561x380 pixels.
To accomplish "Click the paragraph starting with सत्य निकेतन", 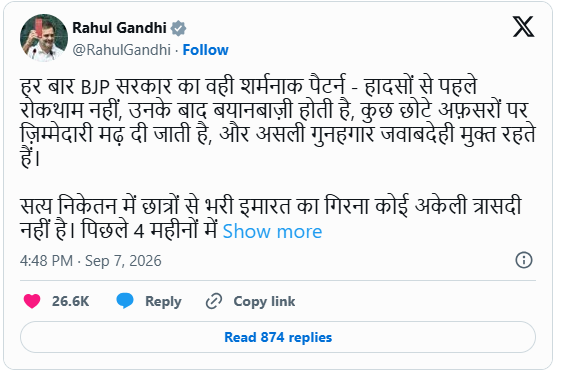I will coord(271,218).
